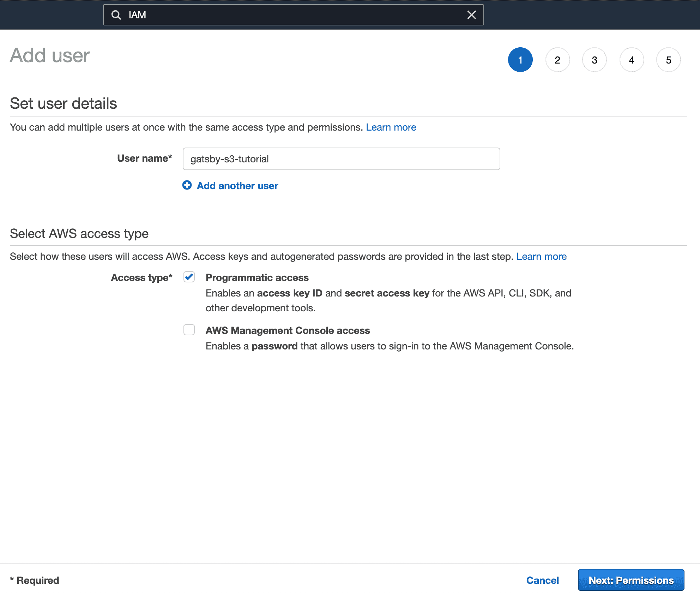
Task: Click step 3 circle indicator
Action: pos(594,59)
